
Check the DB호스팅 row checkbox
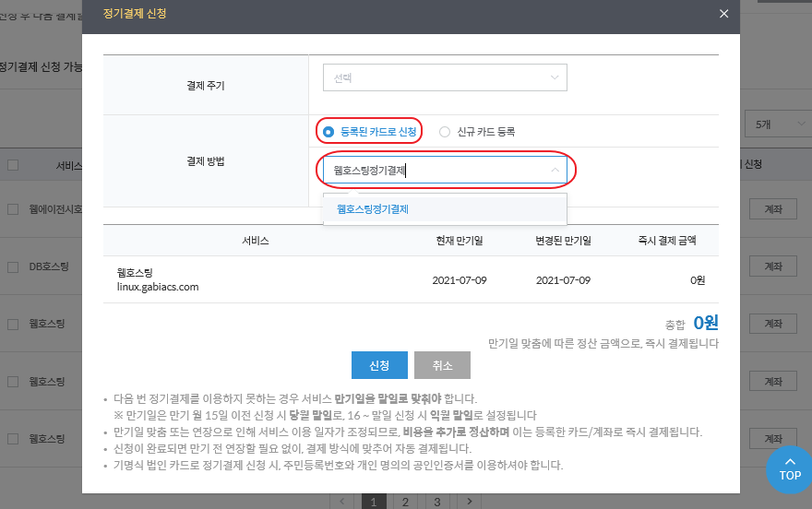point(13,266)
